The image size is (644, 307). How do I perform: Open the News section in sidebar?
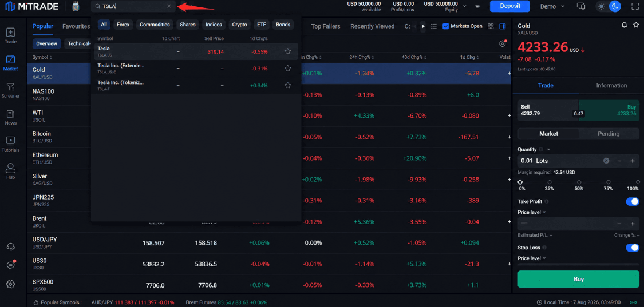pyautogui.click(x=11, y=117)
